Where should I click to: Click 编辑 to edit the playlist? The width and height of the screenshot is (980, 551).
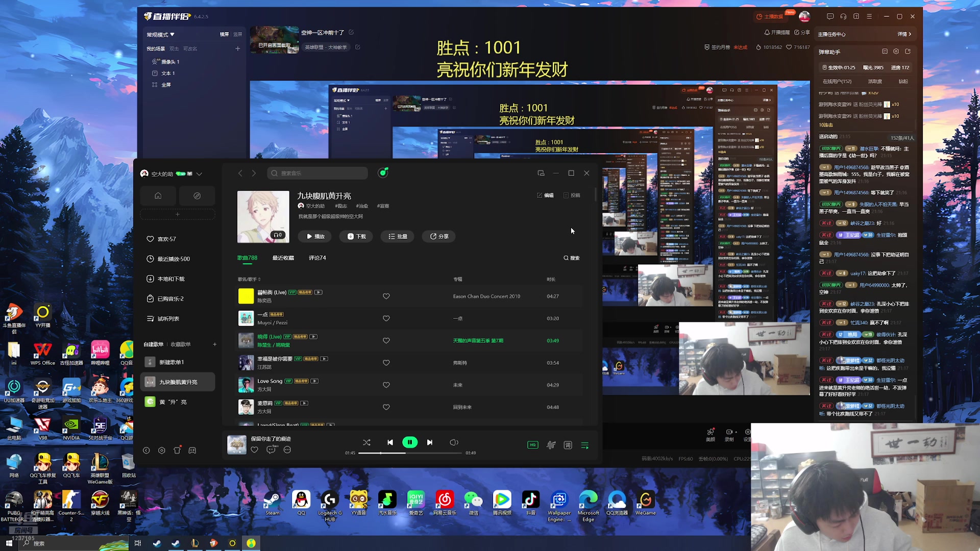click(x=545, y=195)
